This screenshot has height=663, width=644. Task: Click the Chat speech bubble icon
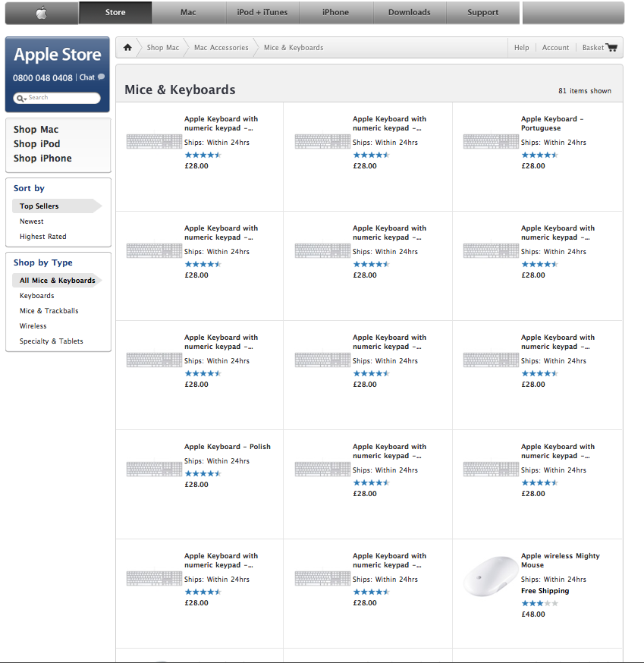point(101,77)
